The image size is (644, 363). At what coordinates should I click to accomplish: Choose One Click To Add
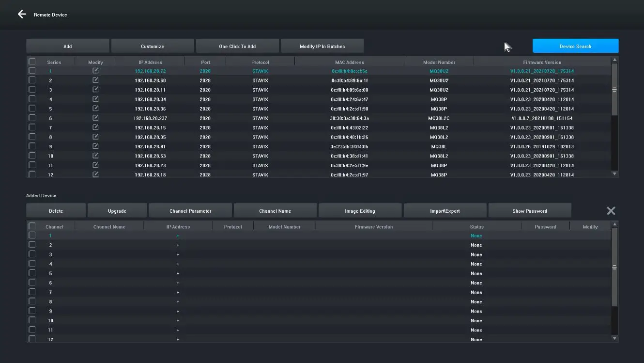[237, 46]
